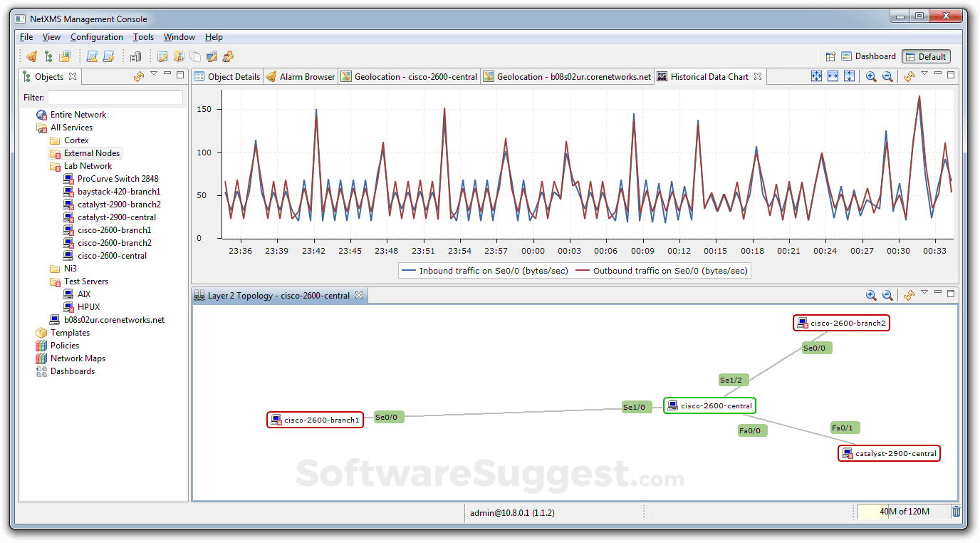Viewport: 980px width, 543px height.
Task: Toggle the Default perspective button
Action: tap(926, 56)
